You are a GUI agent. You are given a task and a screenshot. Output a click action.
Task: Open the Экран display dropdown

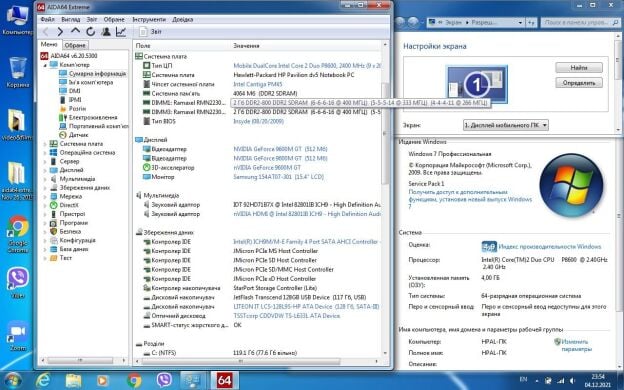pyautogui.click(x=506, y=125)
